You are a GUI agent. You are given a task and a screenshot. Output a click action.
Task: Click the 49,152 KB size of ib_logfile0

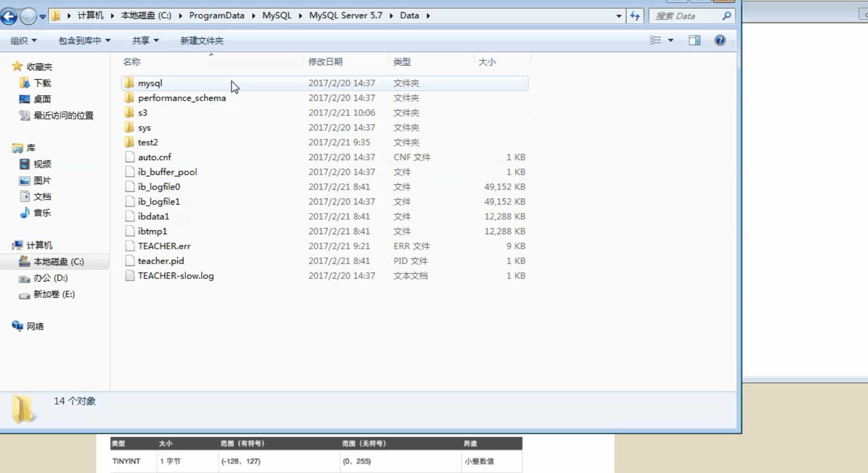point(505,186)
